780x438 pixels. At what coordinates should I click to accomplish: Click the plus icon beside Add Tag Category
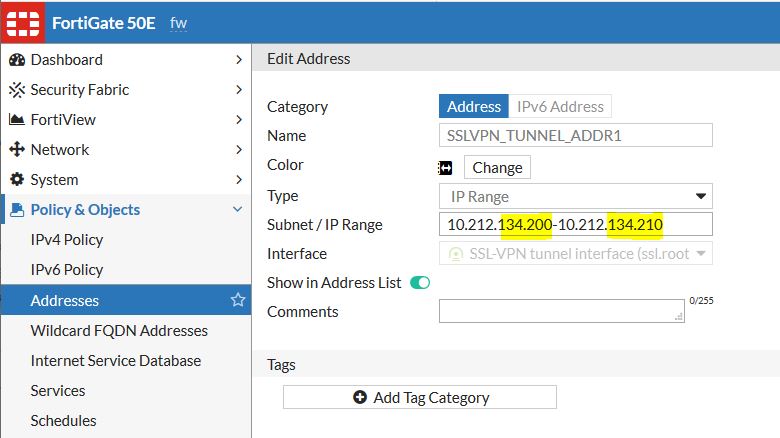(x=360, y=397)
